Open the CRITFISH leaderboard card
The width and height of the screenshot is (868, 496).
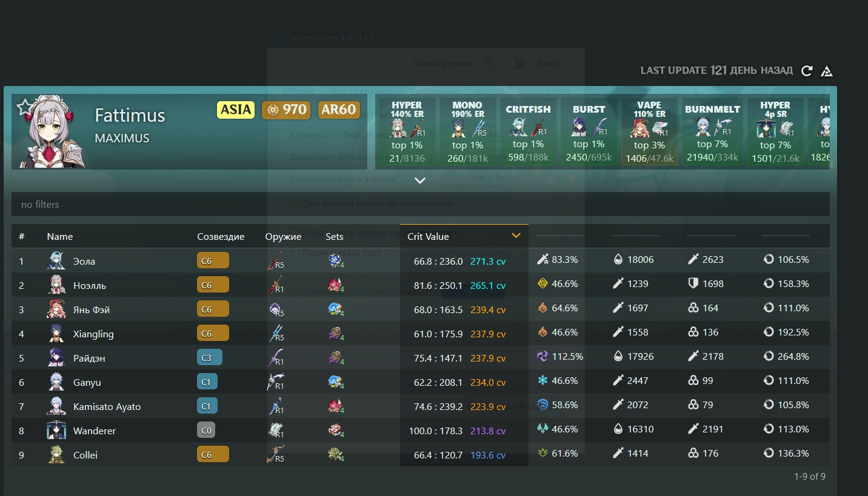529,132
